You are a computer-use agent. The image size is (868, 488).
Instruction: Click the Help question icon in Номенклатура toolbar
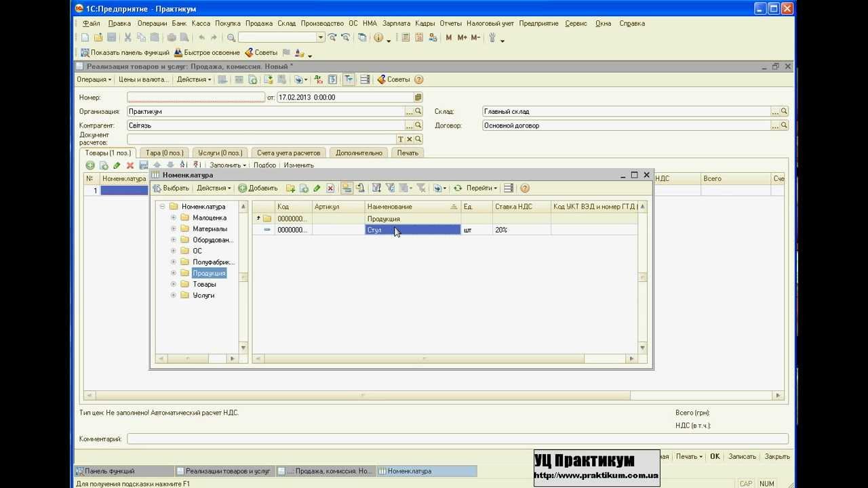(x=525, y=188)
